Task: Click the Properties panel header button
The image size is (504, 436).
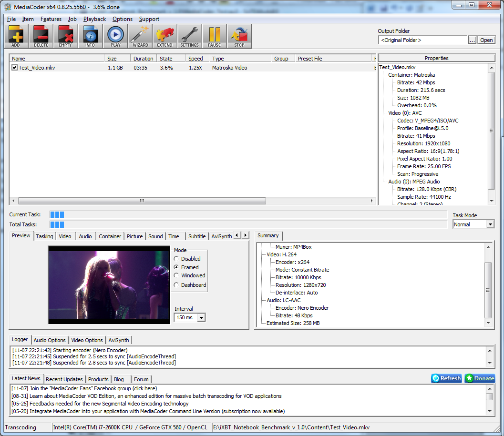Action: pyautogui.click(x=436, y=58)
